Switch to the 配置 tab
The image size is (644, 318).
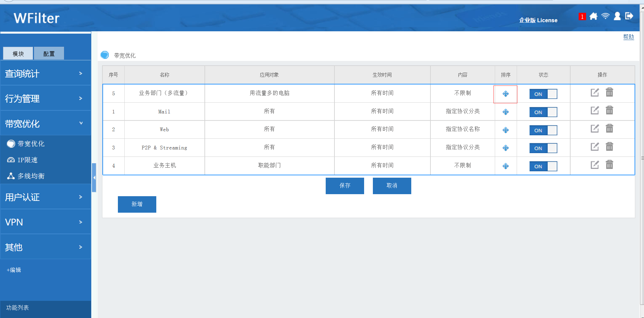coord(49,54)
